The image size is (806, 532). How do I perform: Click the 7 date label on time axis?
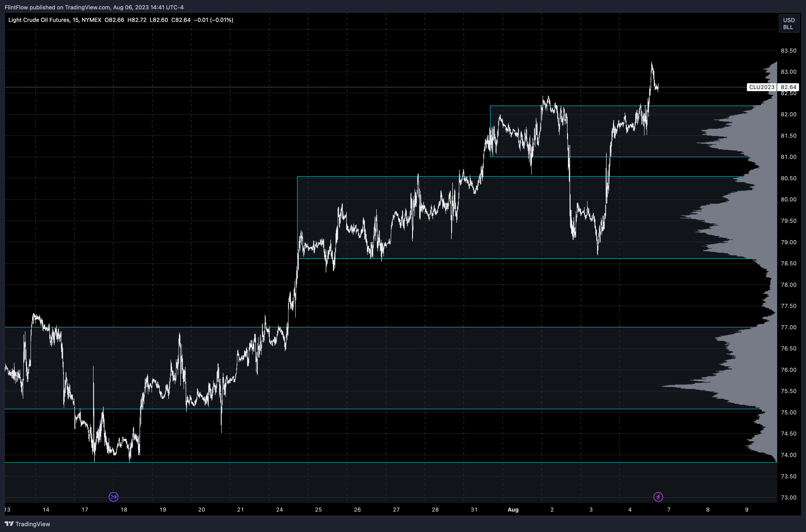pos(669,510)
